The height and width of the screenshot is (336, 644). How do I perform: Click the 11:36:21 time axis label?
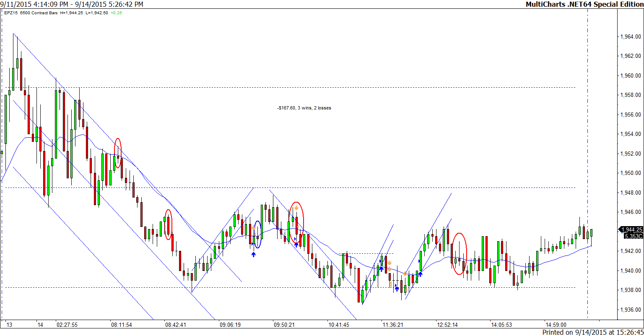[393, 325]
